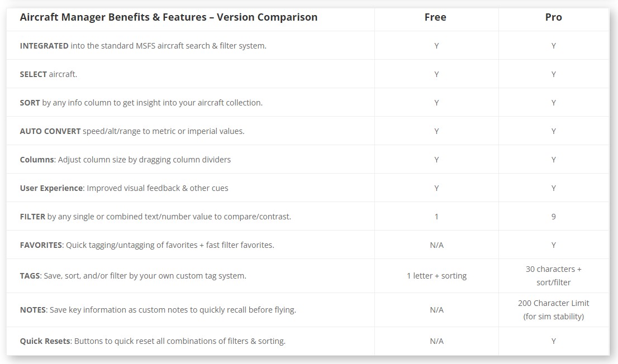This screenshot has height=364, width=618.
Task: Click the N/A cell in FAVORITES row
Action: click(436, 245)
